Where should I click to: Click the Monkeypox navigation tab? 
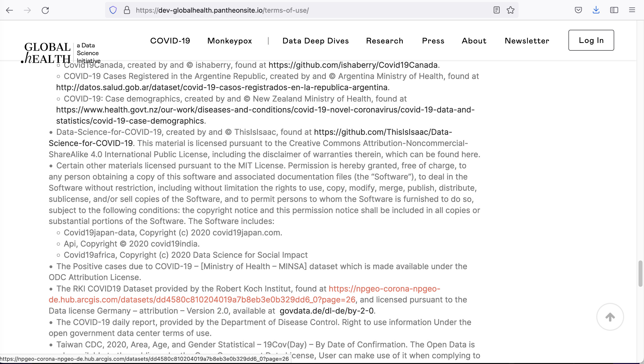(230, 40)
